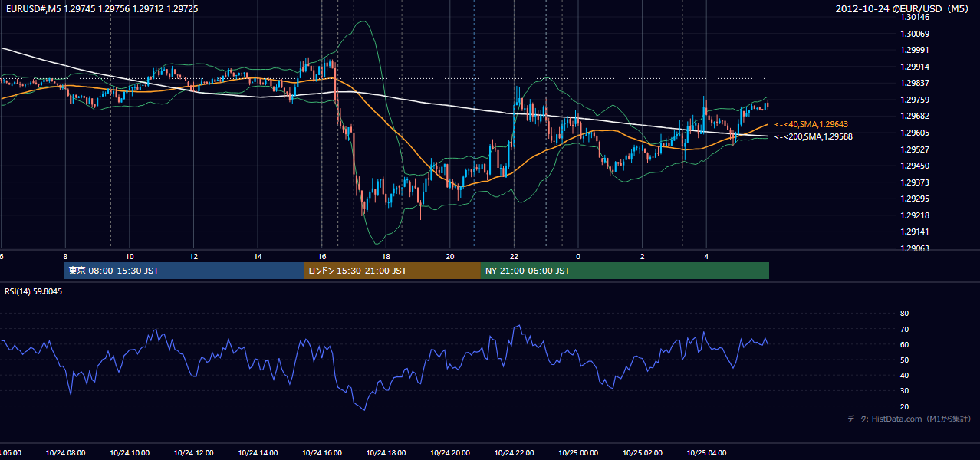
Task: Click price axis value 1.29682
Action: [916, 116]
